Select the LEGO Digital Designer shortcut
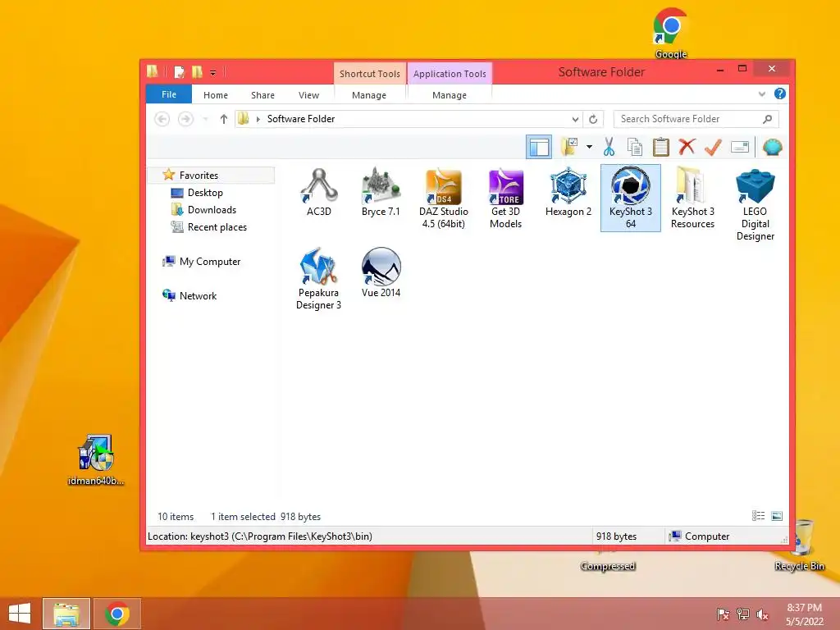Screen dimensions: 840x630 click(x=756, y=204)
